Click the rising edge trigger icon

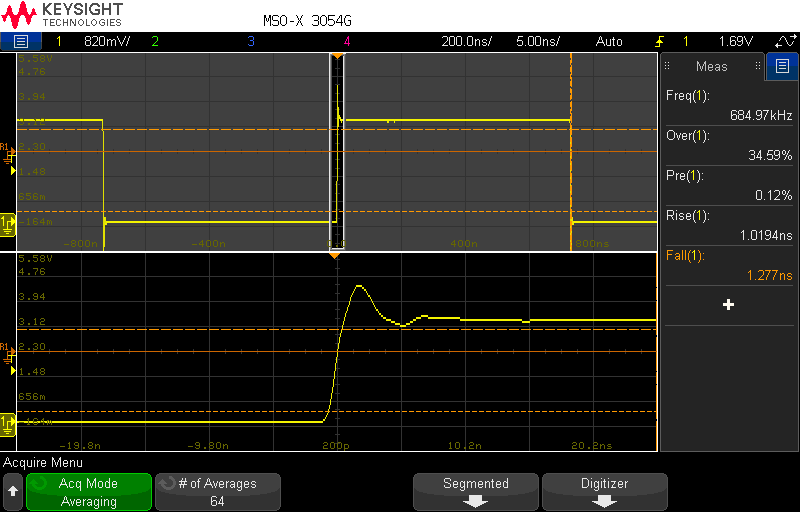(x=660, y=42)
